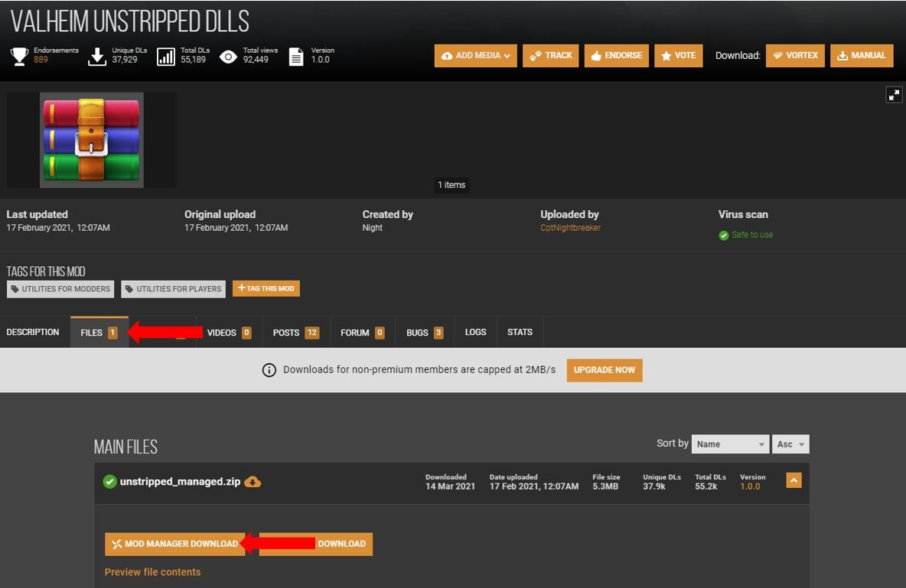906x588 pixels.
Task: Track this mod
Action: pyautogui.click(x=550, y=56)
